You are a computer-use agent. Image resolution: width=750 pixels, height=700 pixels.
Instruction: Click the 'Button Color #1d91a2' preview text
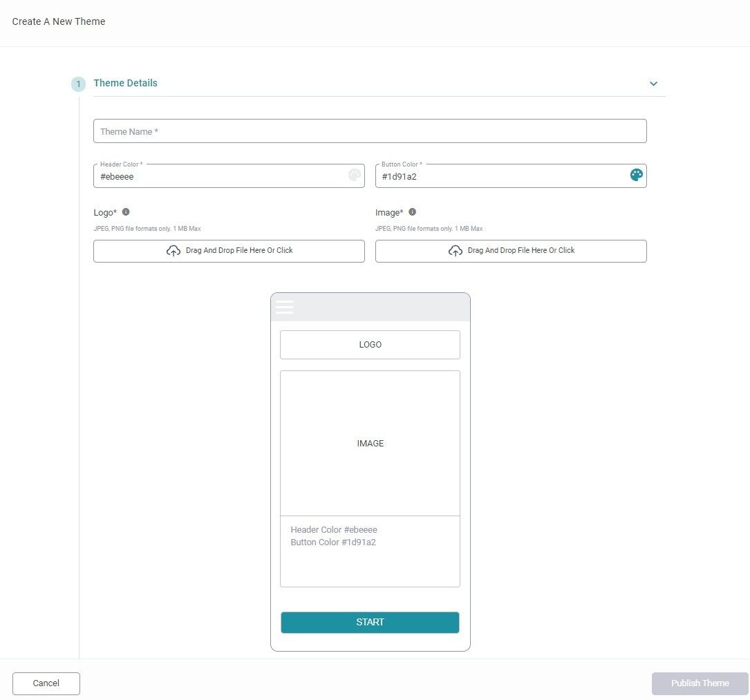tap(333, 542)
